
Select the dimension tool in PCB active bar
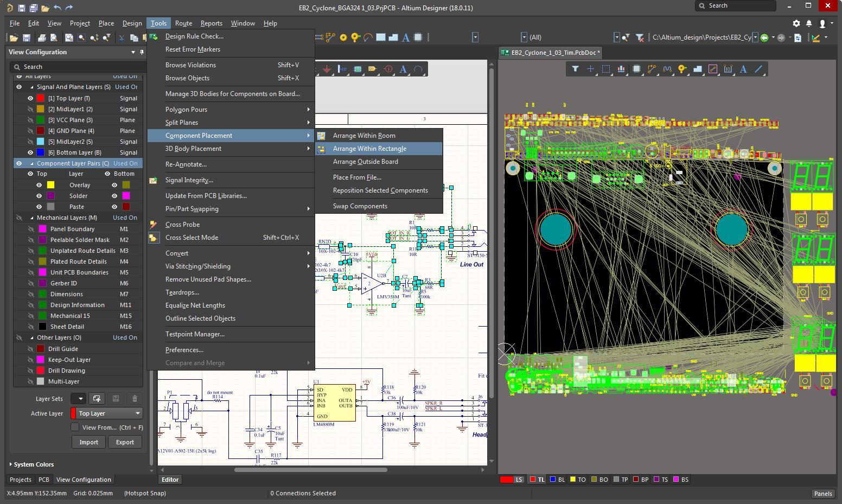(728, 69)
